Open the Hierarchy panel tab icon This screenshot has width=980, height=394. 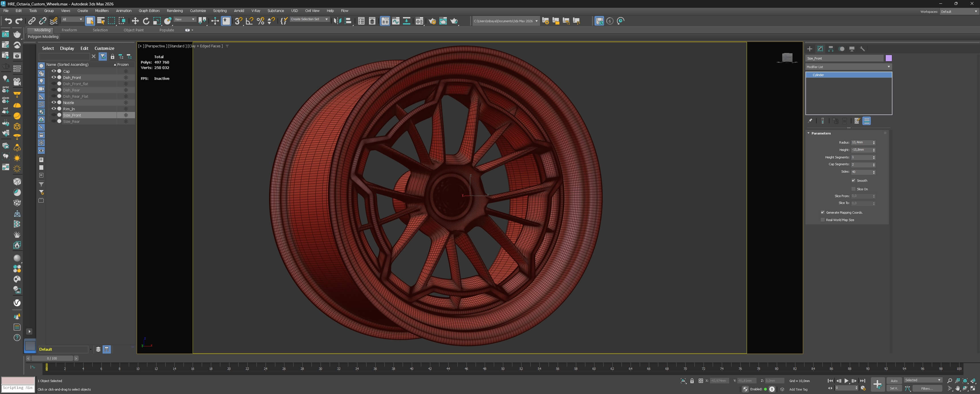[831, 49]
